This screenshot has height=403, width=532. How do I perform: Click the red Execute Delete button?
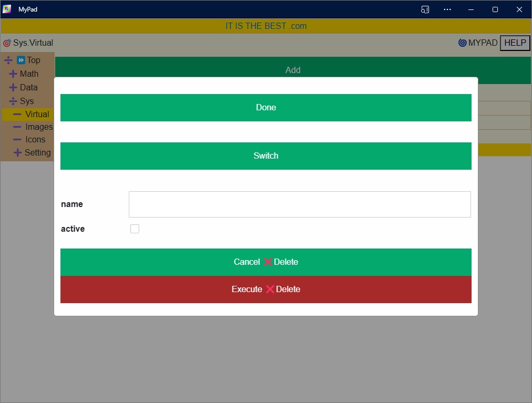pos(265,289)
